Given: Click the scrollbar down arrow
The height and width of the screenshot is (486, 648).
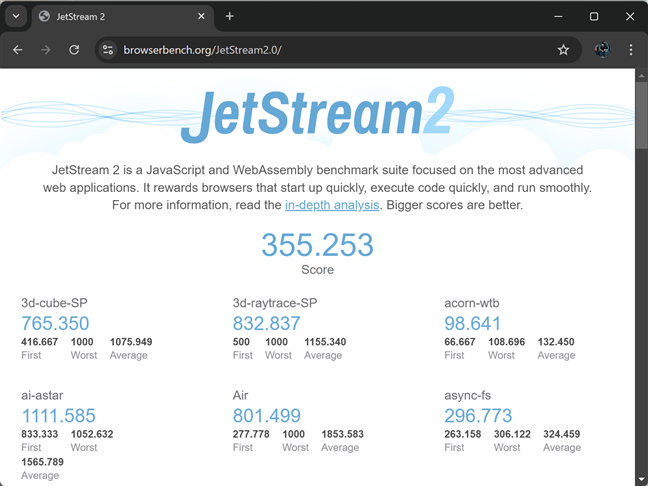Looking at the screenshot, I should tap(641, 479).
